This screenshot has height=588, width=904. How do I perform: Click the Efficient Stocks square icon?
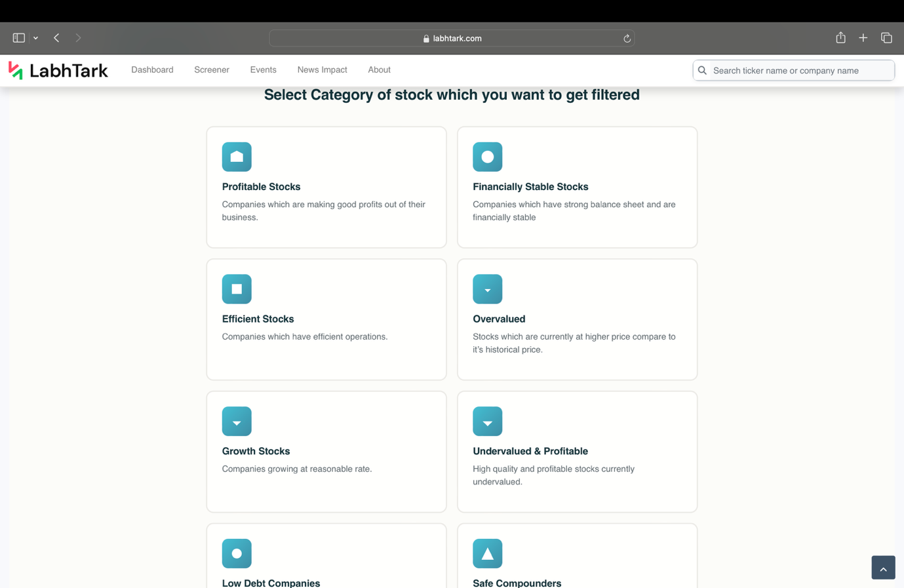237,289
